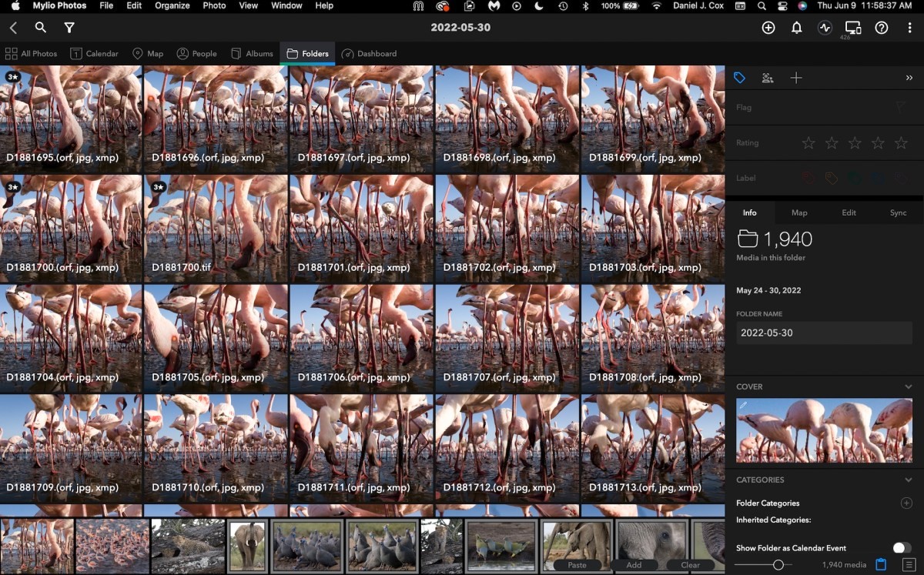This screenshot has width=924, height=575.
Task: Click the plus icon in panel header
Action: pyautogui.click(x=796, y=78)
